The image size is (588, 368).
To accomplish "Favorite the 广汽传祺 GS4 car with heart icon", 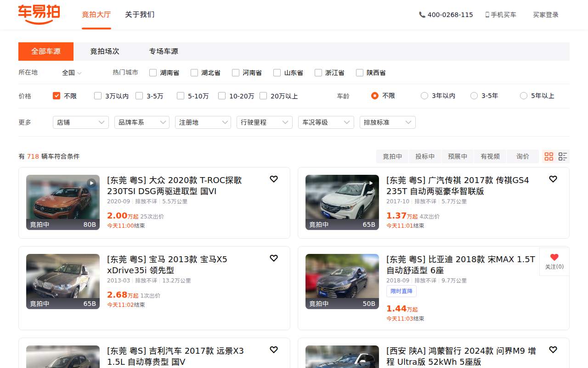I will (553, 179).
